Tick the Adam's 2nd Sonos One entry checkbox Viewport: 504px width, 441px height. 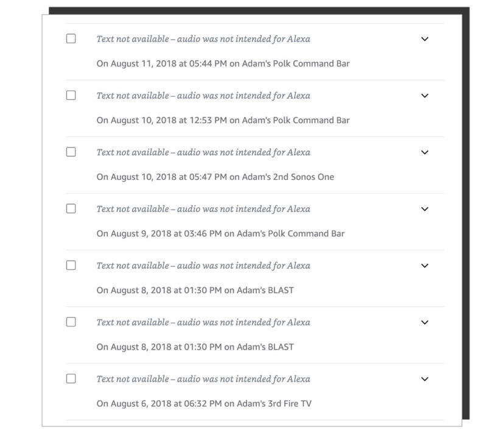[x=71, y=152]
